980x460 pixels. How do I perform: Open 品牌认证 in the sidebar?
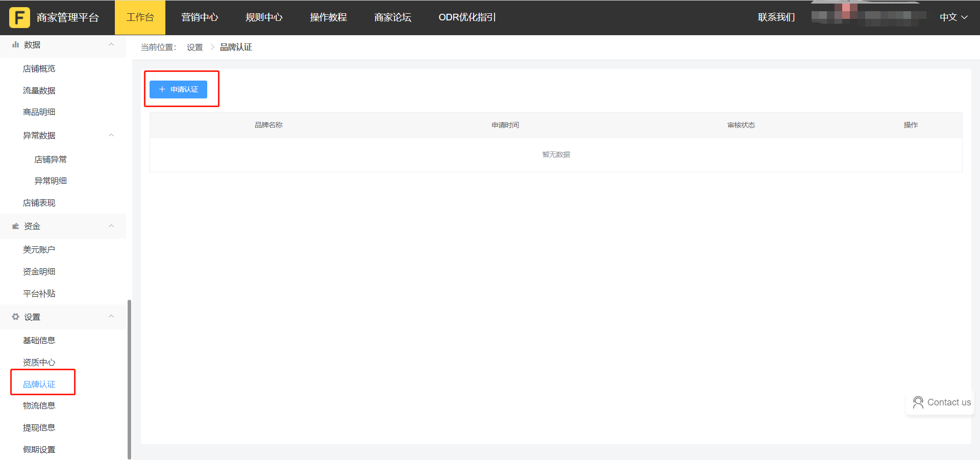[39, 384]
